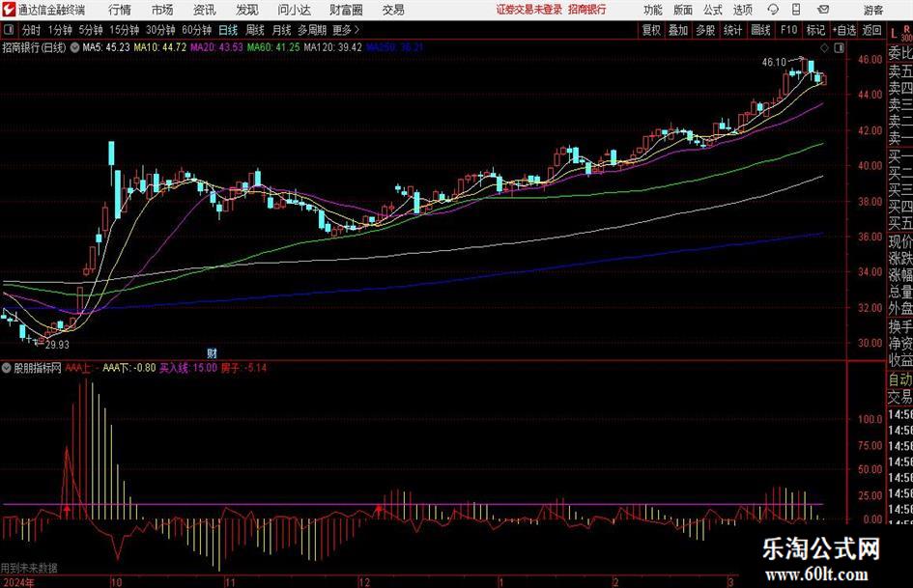The width and height of the screenshot is (913, 588).
Task: Click the MA5: 45.23 value label
Action: (x=106, y=47)
